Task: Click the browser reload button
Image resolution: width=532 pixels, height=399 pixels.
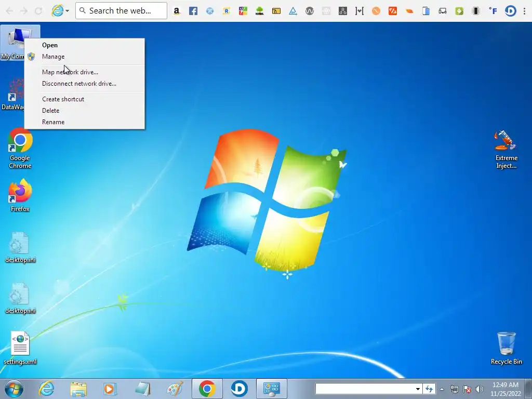Action: pyautogui.click(x=38, y=11)
